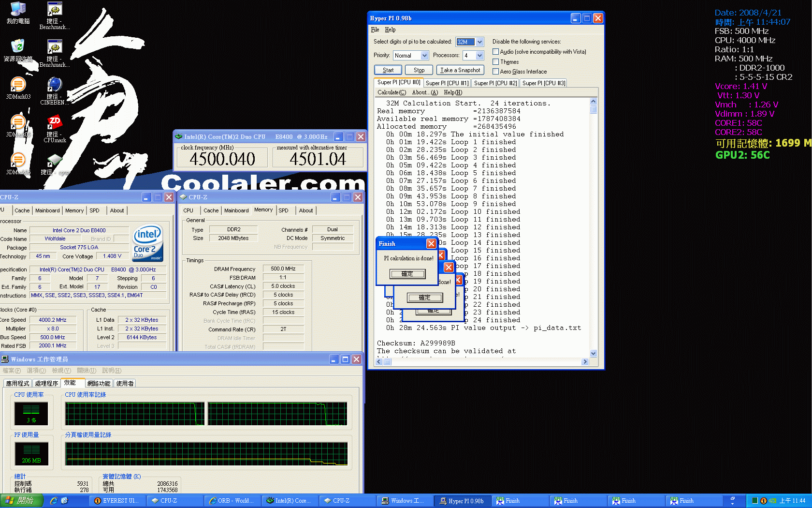This screenshot has height=508, width=812.
Task: Open the Priority Normal dropdown
Action: tap(424, 56)
